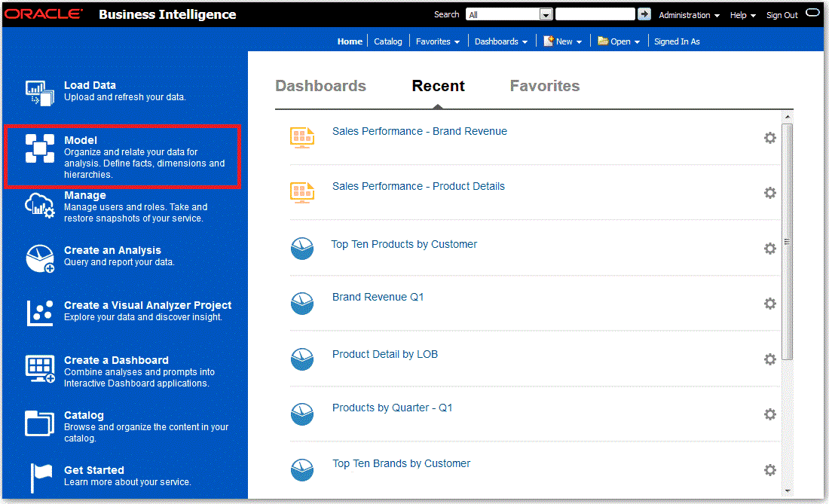The height and width of the screenshot is (504, 829).
Task: Click Signed In As
Action: pyautogui.click(x=677, y=41)
